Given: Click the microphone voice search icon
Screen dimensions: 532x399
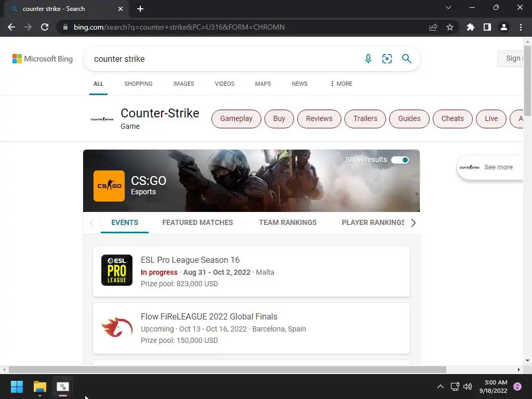Looking at the screenshot, I should [x=368, y=59].
